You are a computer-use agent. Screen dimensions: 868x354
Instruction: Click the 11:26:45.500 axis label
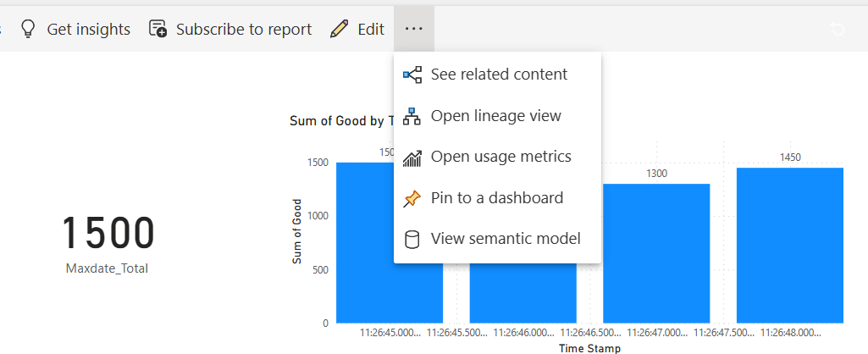click(x=456, y=333)
